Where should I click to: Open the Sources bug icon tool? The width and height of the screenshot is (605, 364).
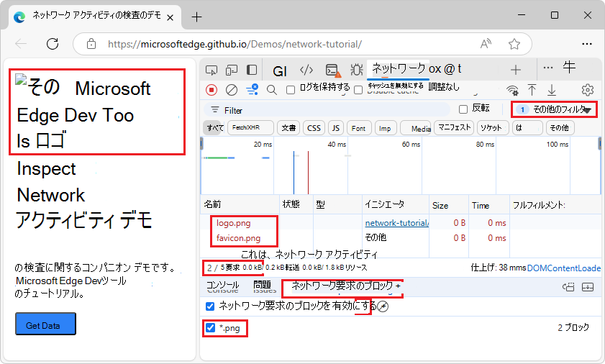[356, 70]
